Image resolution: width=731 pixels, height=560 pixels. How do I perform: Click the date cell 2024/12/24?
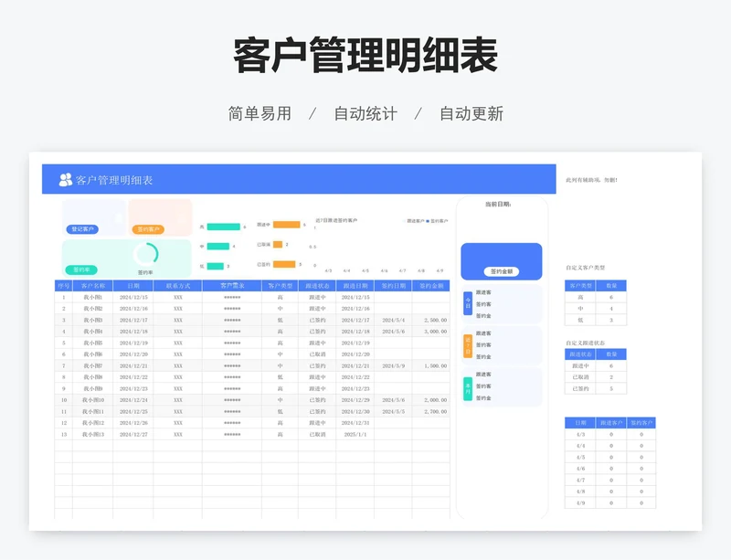[133, 399]
